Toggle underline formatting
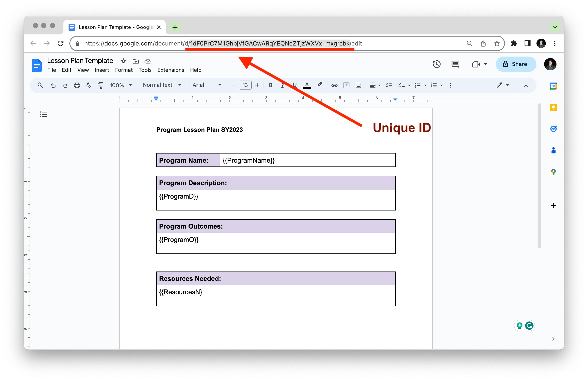Image resolution: width=588 pixels, height=381 pixels. (294, 85)
